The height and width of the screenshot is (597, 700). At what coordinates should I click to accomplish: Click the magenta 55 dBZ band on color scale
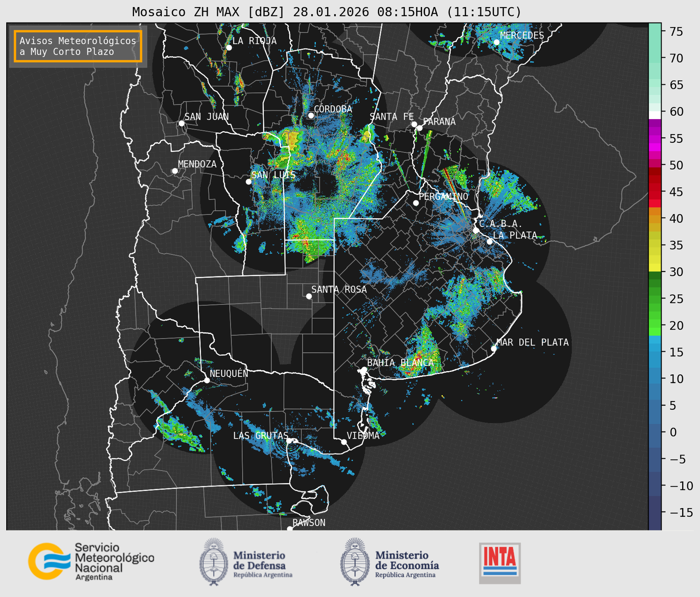(x=655, y=139)
